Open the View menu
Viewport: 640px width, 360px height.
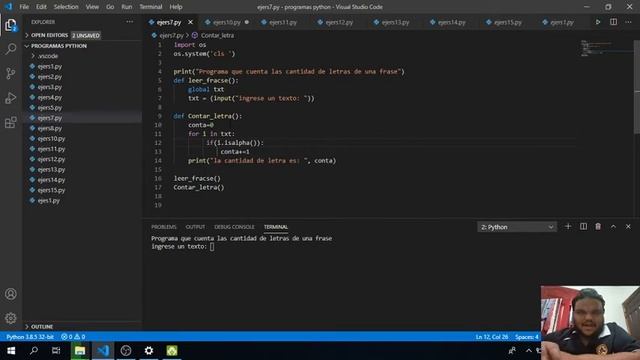tap(92, 7)
